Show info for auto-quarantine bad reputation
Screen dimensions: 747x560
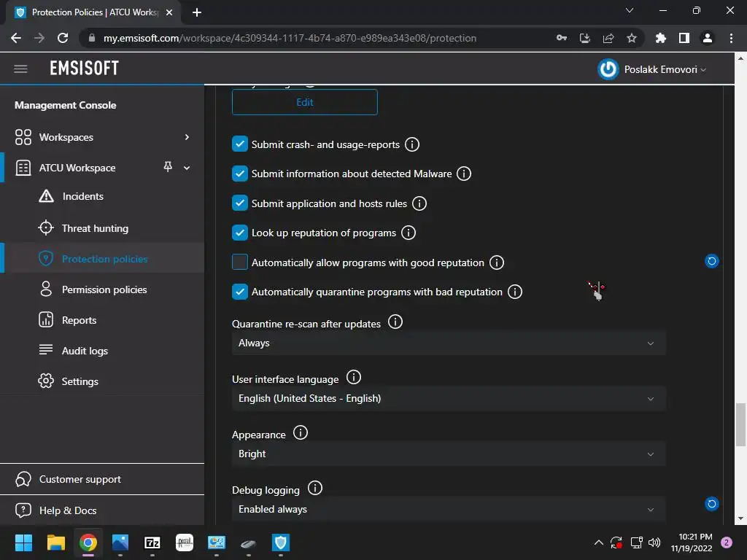tap(515, 292)
